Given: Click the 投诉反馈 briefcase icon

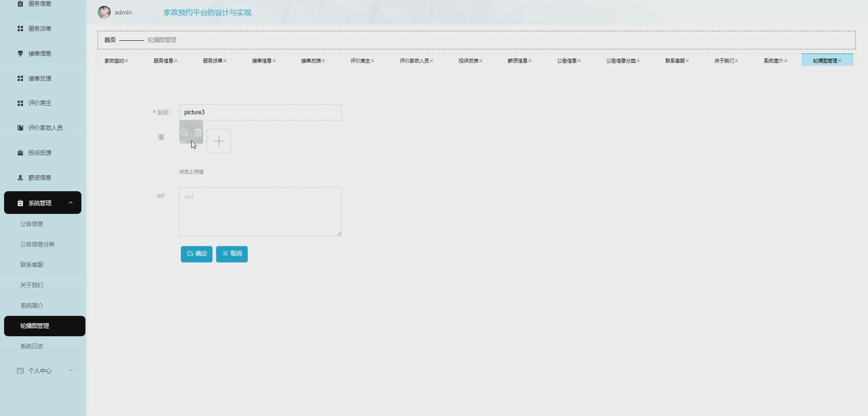Looking at the screenshot, I should [20, 153].
